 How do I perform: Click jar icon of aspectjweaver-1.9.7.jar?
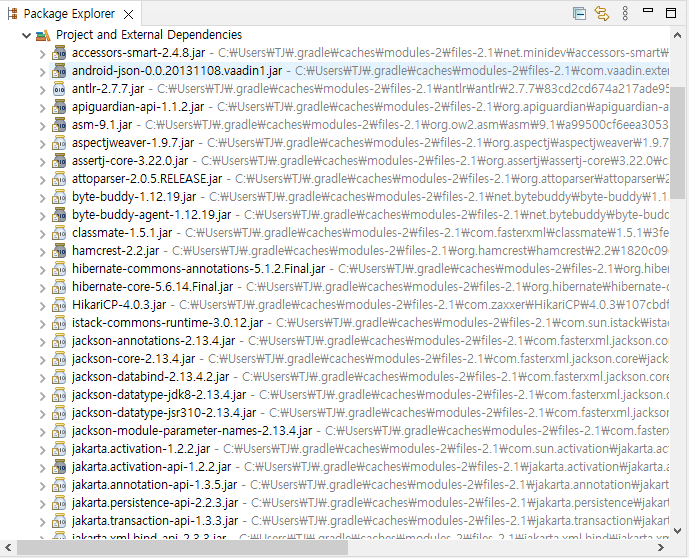click(x=59, y=143)
